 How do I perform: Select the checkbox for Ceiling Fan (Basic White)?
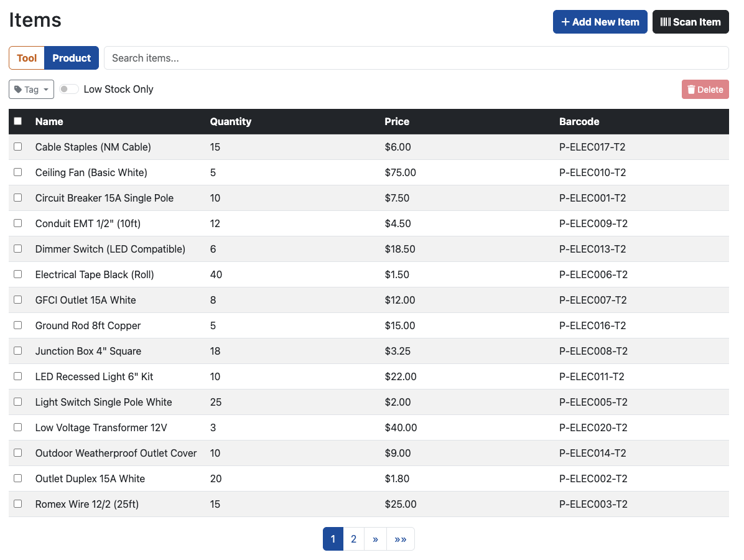[x=17, y=172]
